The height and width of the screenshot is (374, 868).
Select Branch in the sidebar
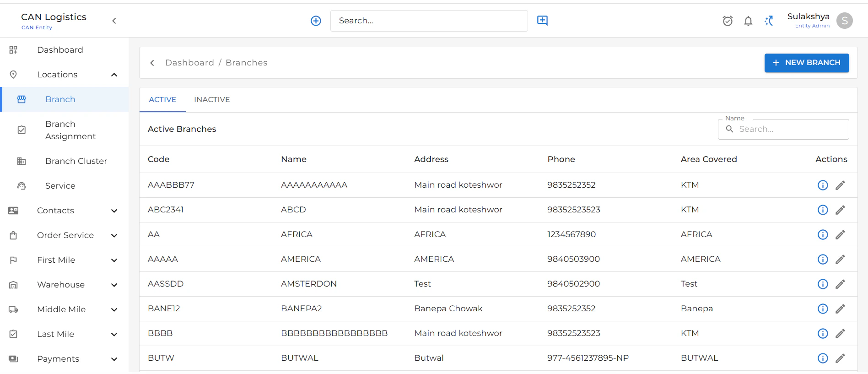[64, 99]
